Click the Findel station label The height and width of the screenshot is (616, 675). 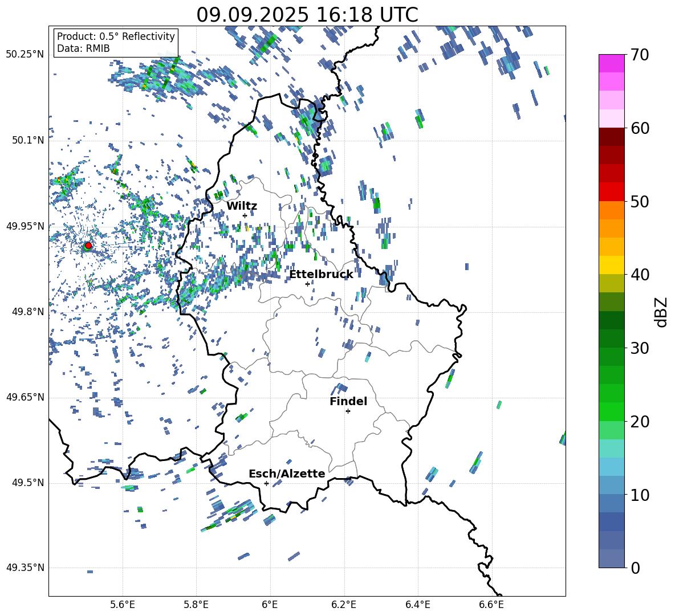click(348, 401)
